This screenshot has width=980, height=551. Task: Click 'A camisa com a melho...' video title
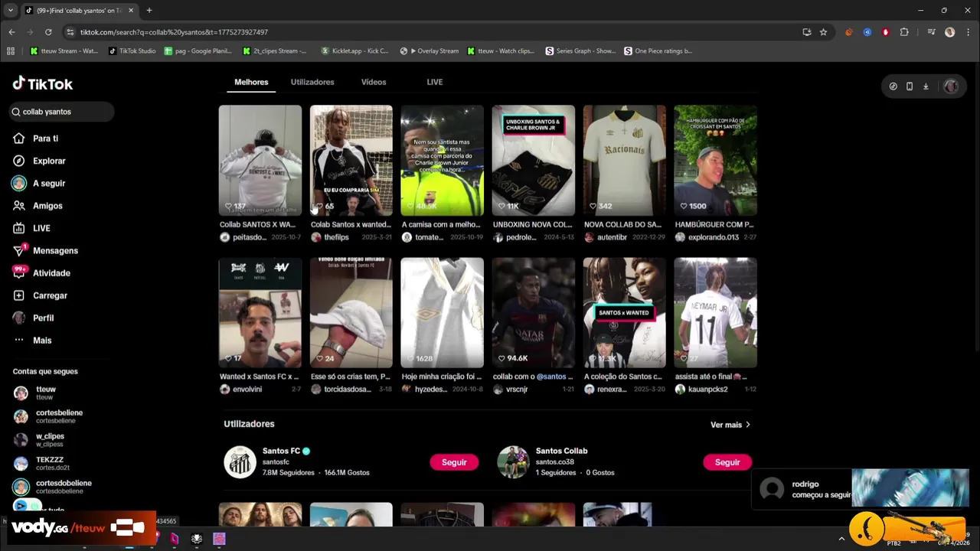point(441,225)
